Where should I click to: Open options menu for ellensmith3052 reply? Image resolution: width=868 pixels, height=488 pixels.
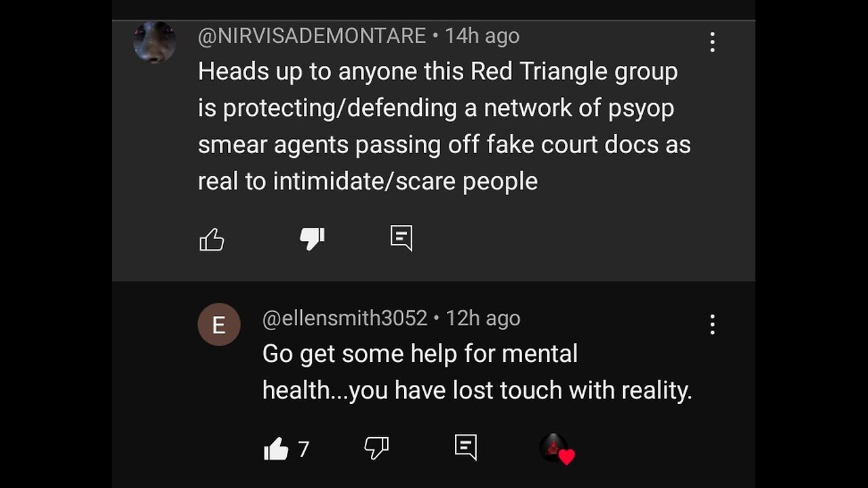click(712, 325)
